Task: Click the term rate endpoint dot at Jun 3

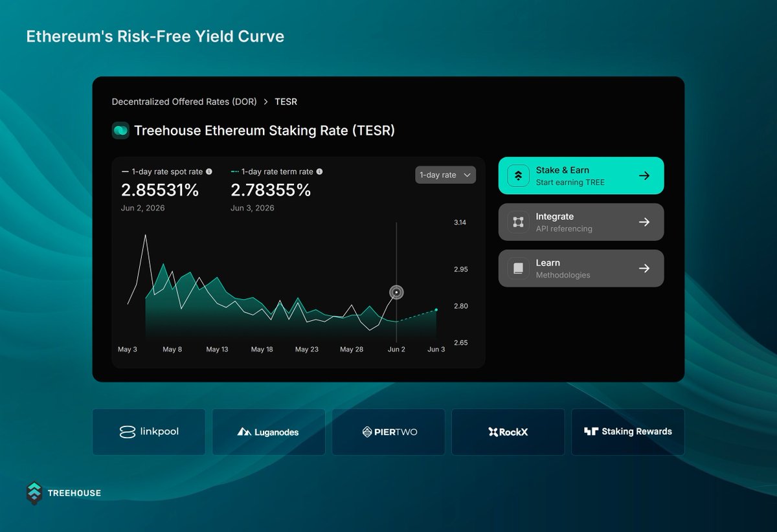Action: pos(436,310)
